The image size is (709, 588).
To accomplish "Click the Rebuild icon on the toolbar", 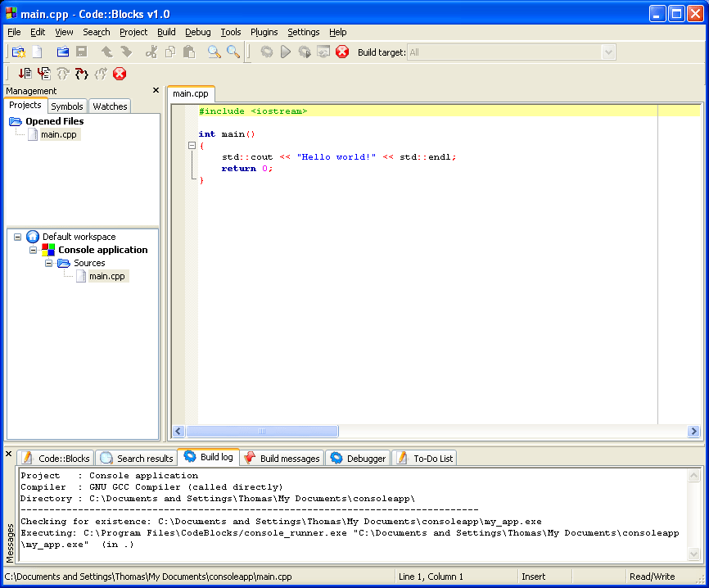I will [x=323, y=51].
